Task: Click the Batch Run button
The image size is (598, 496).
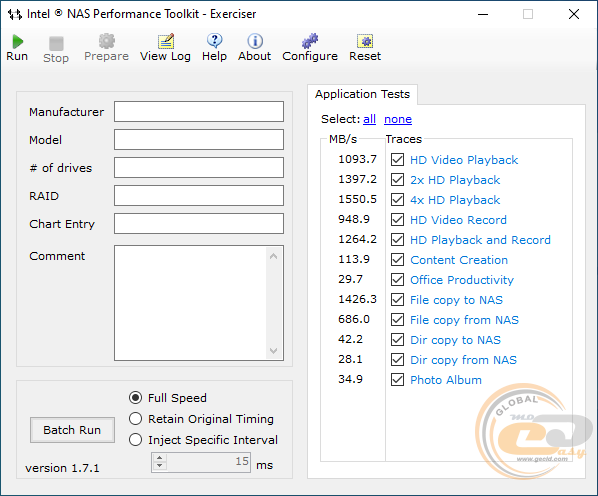Action: [72, 430]
